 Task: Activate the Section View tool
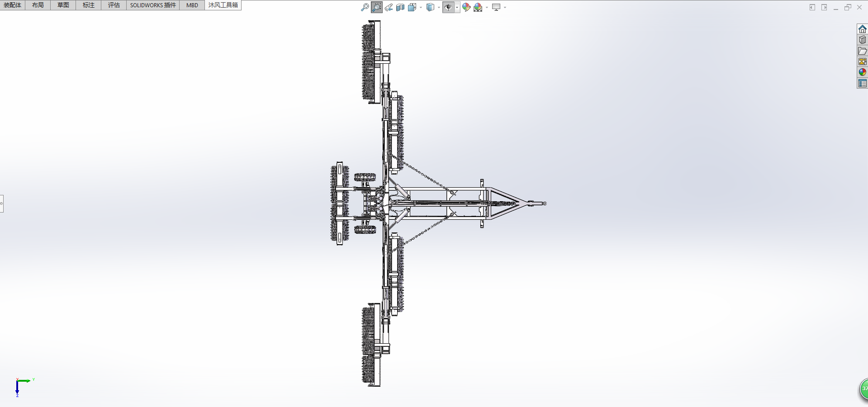(x=400, y=7)
